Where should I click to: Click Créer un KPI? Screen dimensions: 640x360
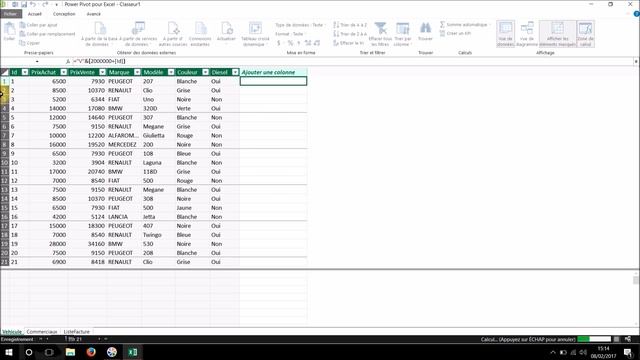click(455, 33)
